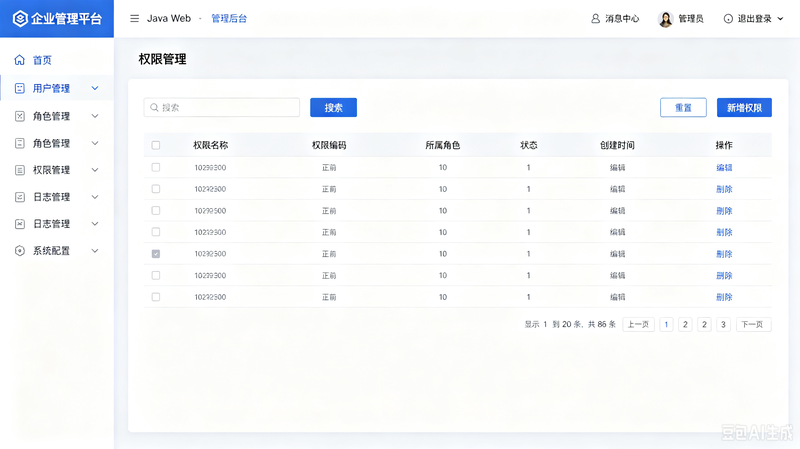Tick the checkbox of the row just above the checked row's predecessor 10292500
This screenshot has height=449, width=800.
(156, 211)
